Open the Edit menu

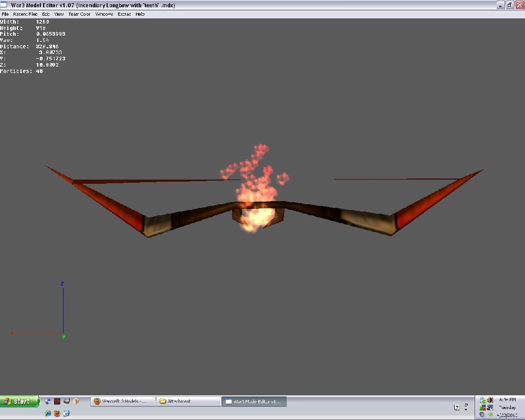[46, 14]
